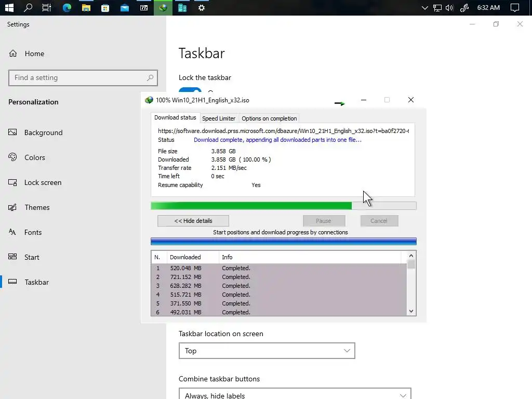
Task: Open the Windows Start menu
Action: click(x=9, y=7)
